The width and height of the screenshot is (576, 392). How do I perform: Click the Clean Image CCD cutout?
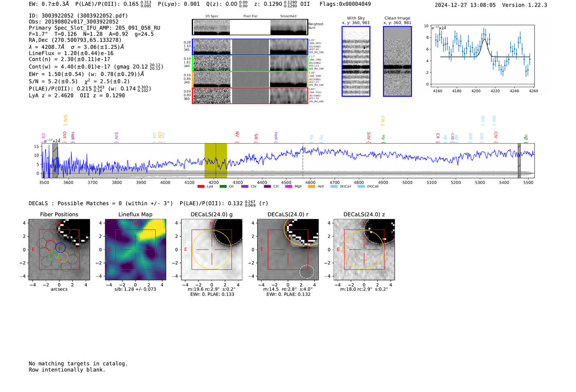pyautogui.click(x=397, y=61)
